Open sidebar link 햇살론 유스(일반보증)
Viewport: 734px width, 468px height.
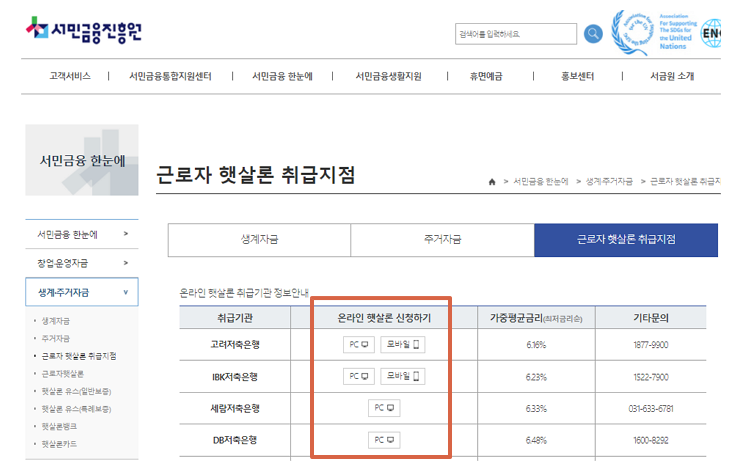pyautogui.click(x=76, y=391)
